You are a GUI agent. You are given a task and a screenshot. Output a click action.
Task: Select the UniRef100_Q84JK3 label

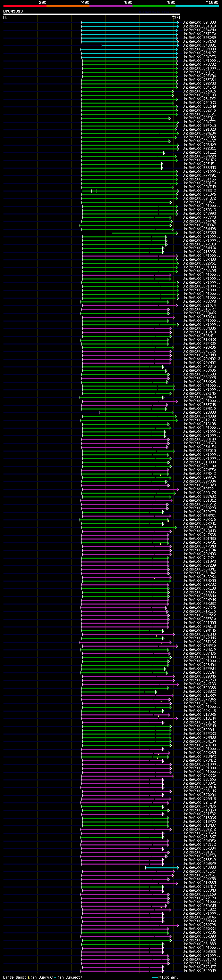click(199, 88)
